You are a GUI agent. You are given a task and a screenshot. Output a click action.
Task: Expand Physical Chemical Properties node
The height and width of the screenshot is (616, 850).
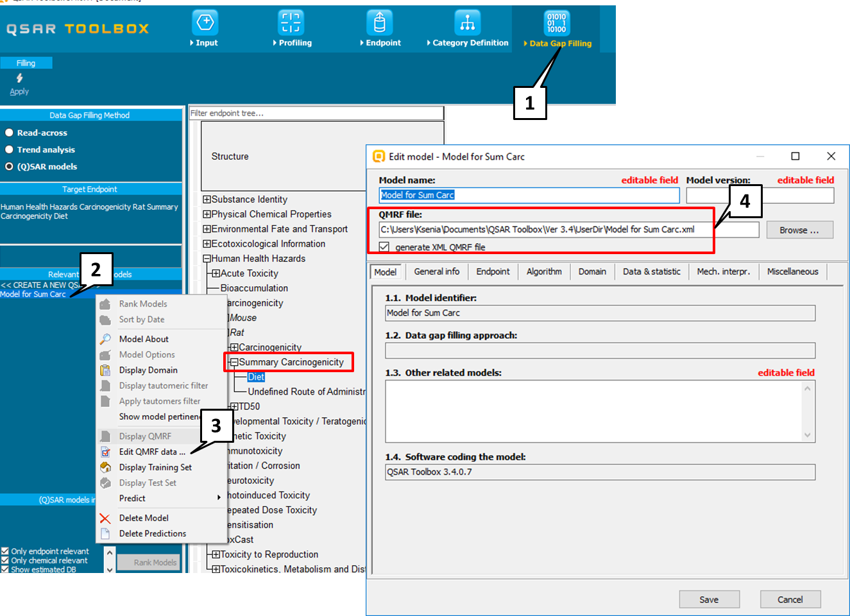click(207, 214)
